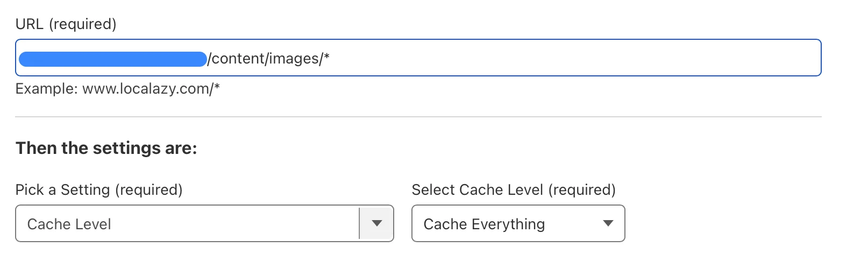Click the 'Then the settings are:' heading

pos(106,148)
